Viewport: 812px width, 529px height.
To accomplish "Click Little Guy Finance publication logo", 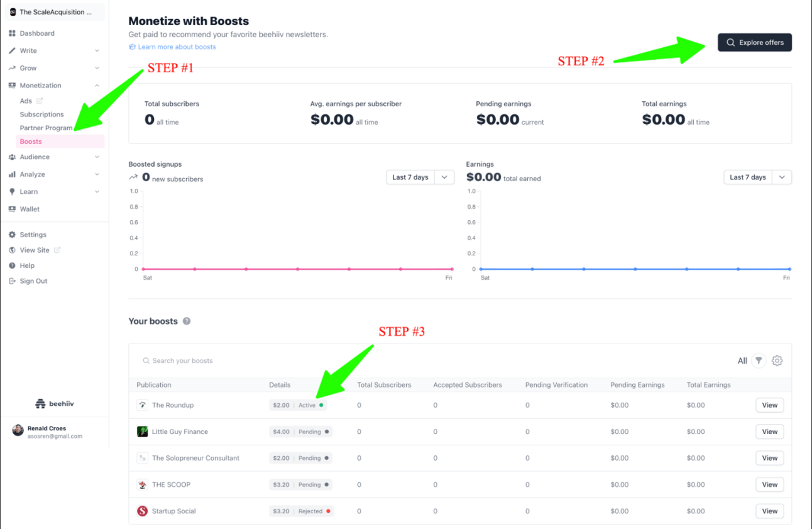I will pos(142,432).
